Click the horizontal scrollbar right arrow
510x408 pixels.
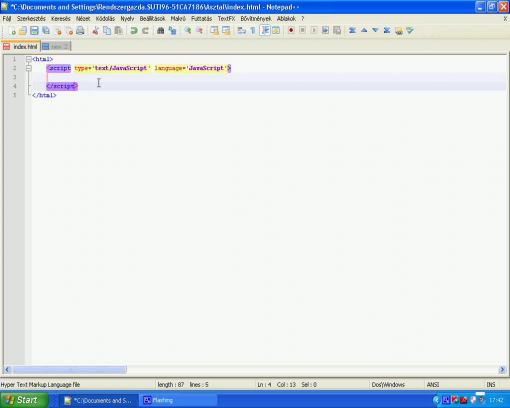click(502, 369)
